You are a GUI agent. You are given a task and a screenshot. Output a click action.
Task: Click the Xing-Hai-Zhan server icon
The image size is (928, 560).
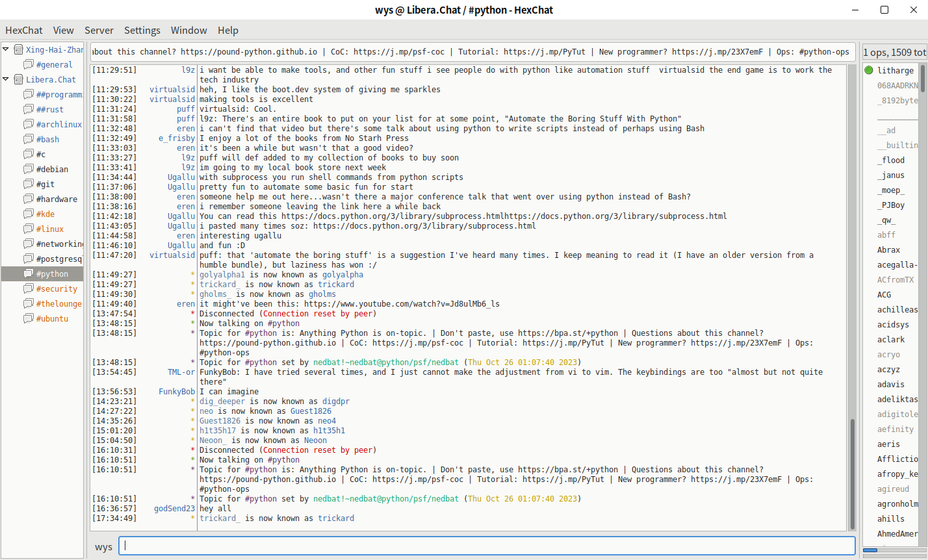pyautogui.click(x=18, y=50)
